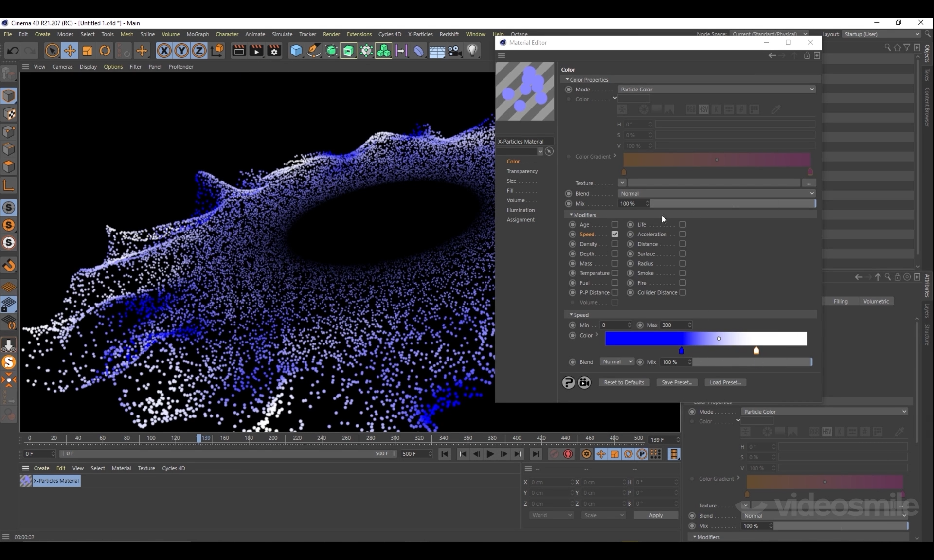
Task: Toggle the X axis lock icon
Action: click(x=164, y=51)
